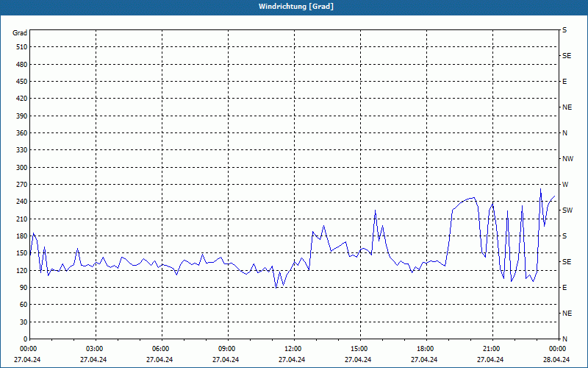Select the E compass label at 450 level
This screenshot has width=588, height=368.
coord(564,82)
